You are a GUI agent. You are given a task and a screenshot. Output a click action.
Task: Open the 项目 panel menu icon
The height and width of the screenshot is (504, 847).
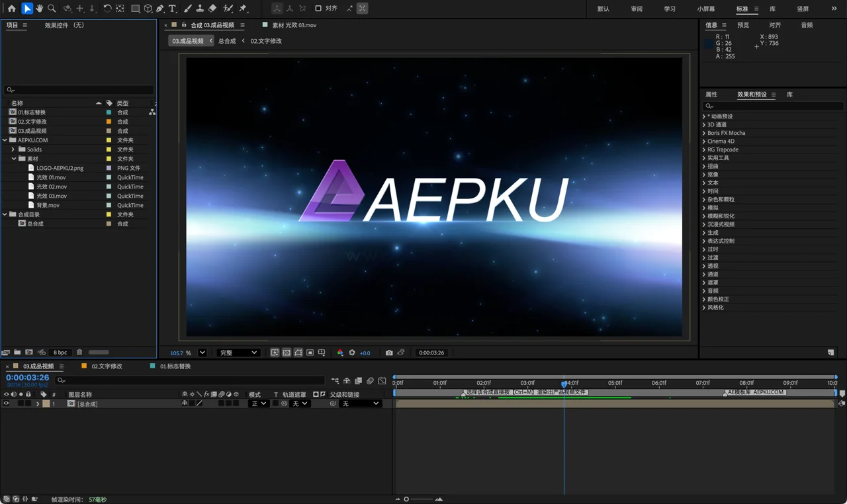(25, 25)
